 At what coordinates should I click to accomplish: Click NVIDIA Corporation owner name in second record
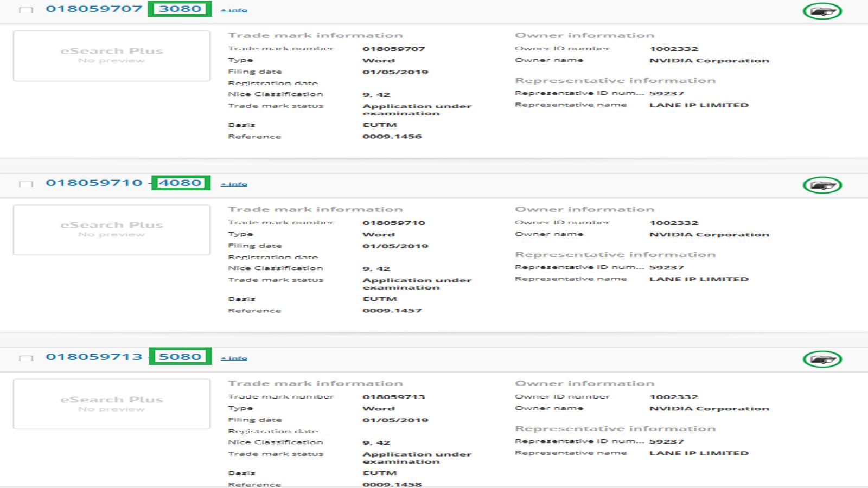pyautogui.click(x=709, y=234)
